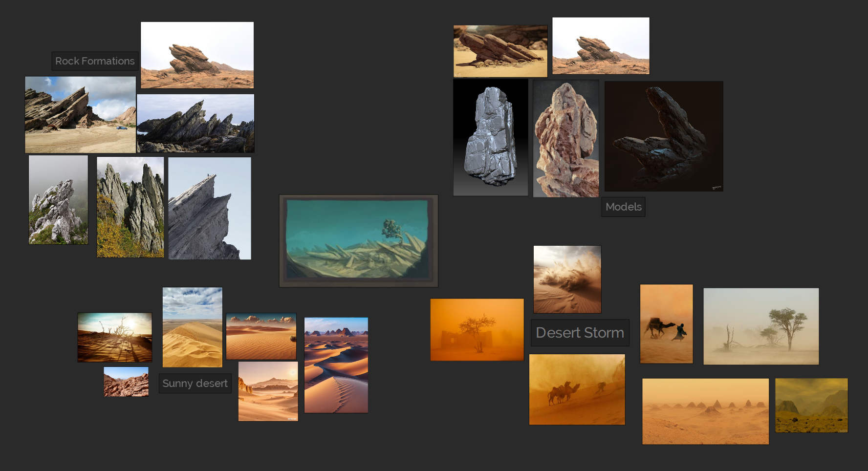
Task: Select the grayscale 3D rock sculpt render
Action: pyautogui.click(x=490, y=137)
